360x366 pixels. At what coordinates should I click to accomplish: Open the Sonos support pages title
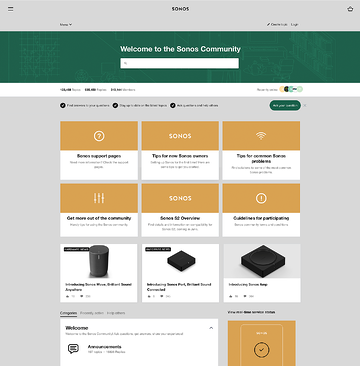coord(99,156)
